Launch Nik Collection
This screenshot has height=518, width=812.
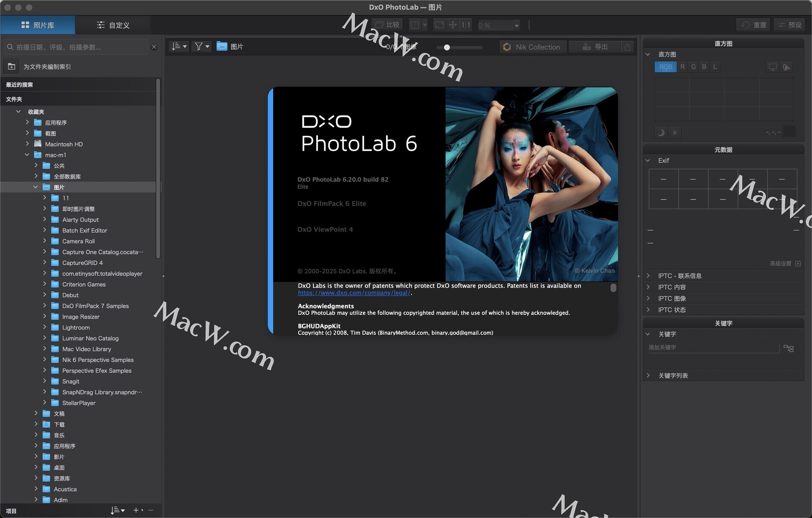(x=533, y=47)
